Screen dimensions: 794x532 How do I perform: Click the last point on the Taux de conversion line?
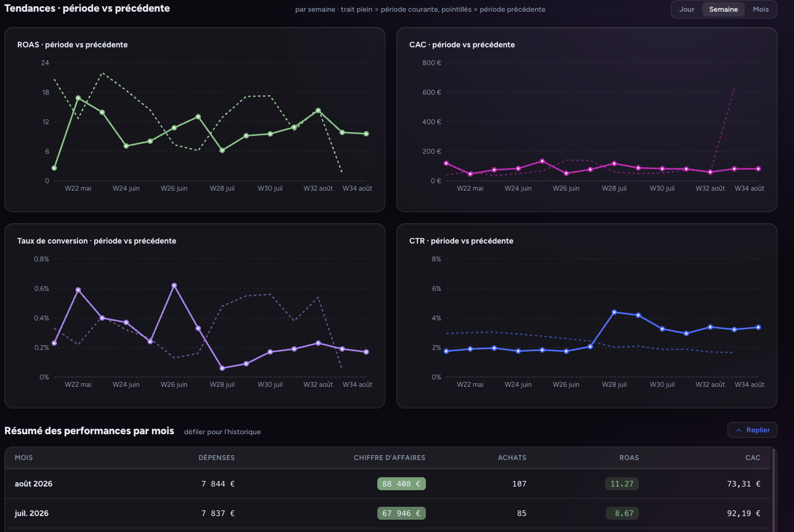[x=366, y=352]
